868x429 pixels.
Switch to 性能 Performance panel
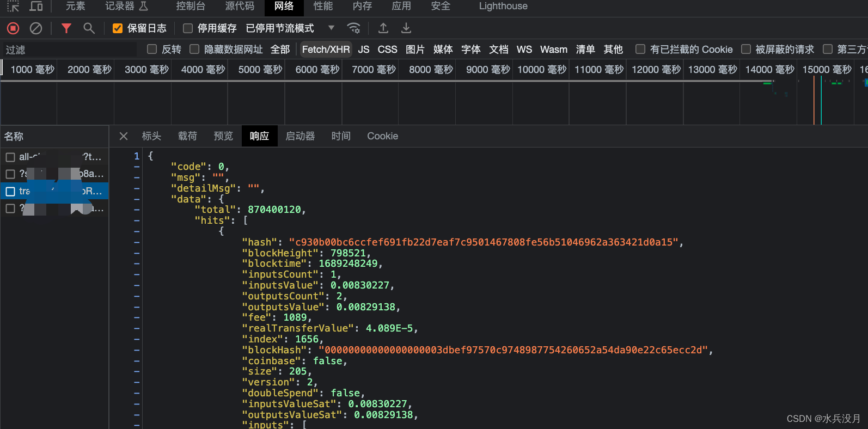323,6
